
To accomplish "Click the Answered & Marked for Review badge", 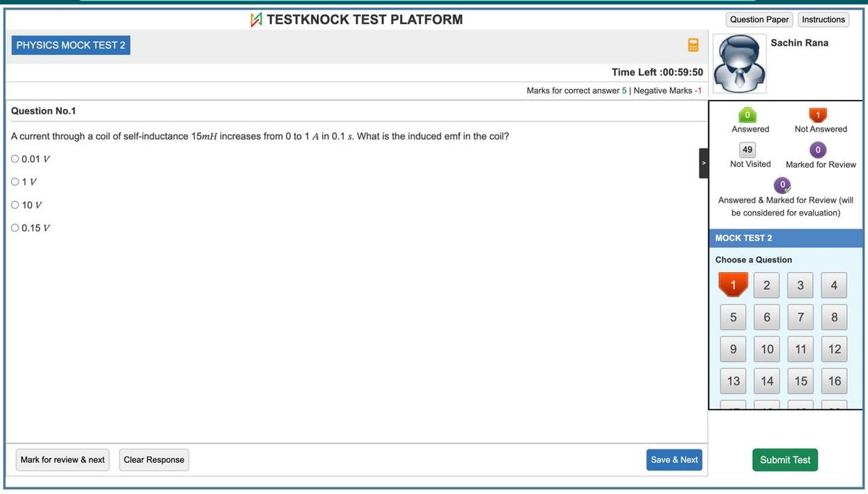I will coord(782,185).
